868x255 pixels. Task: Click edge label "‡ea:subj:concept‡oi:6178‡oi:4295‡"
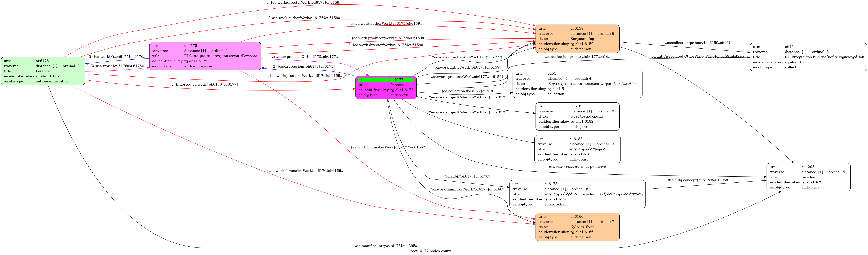coord(697,180)
